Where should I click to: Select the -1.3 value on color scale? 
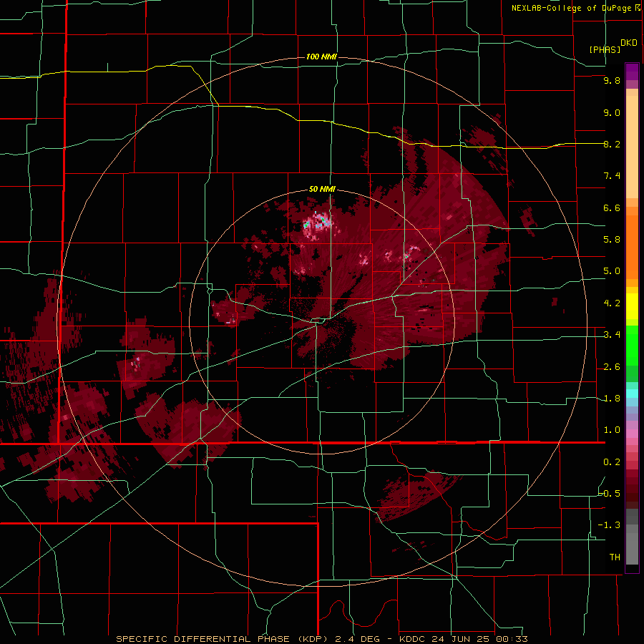click(x=609, y=525)
